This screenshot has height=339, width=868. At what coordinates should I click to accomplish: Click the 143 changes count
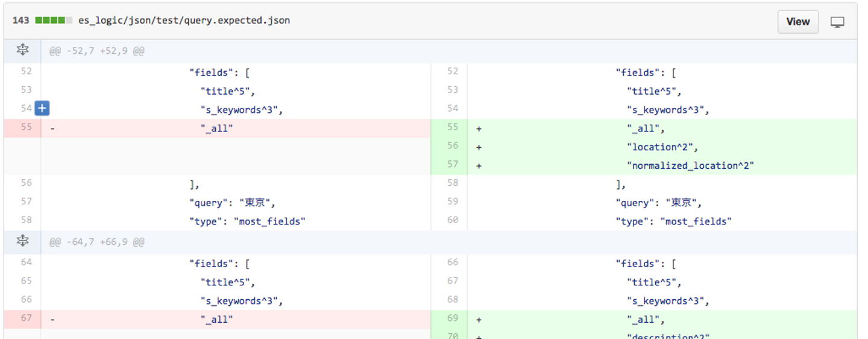click(x=20, y=21)
